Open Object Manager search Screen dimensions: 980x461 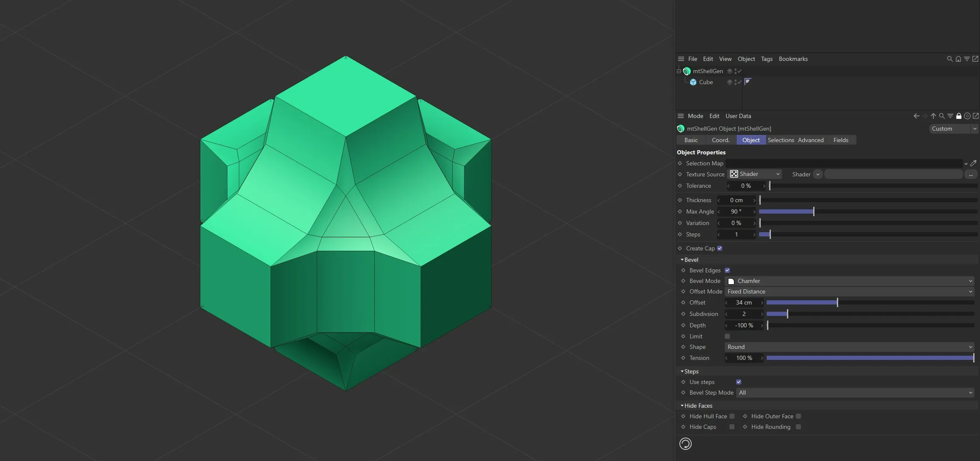[950, 59]
